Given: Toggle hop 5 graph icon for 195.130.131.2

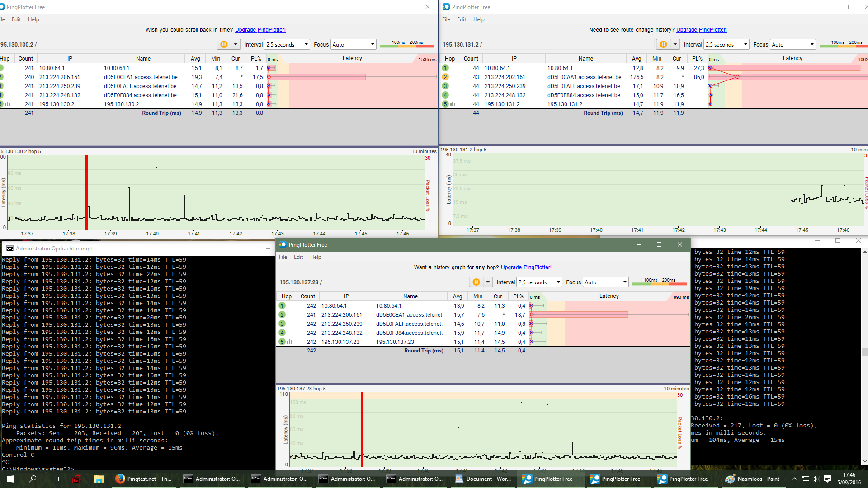Looking at the screenshot, I should pyautogui.click(x=453, y=104).
